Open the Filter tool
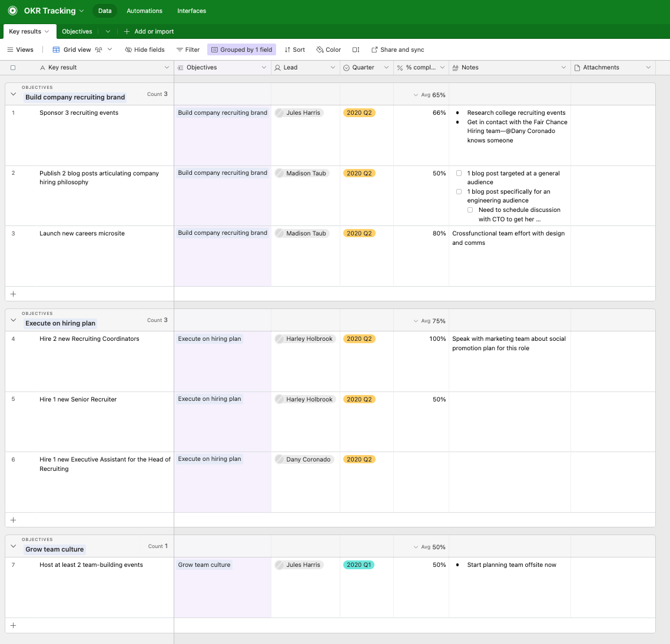670x644 pixels. (188, 50)
